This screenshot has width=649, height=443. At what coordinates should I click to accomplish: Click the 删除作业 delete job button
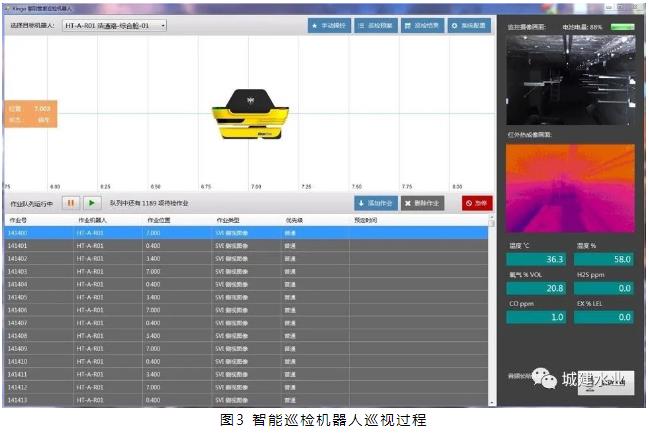[x=423, y=203]
